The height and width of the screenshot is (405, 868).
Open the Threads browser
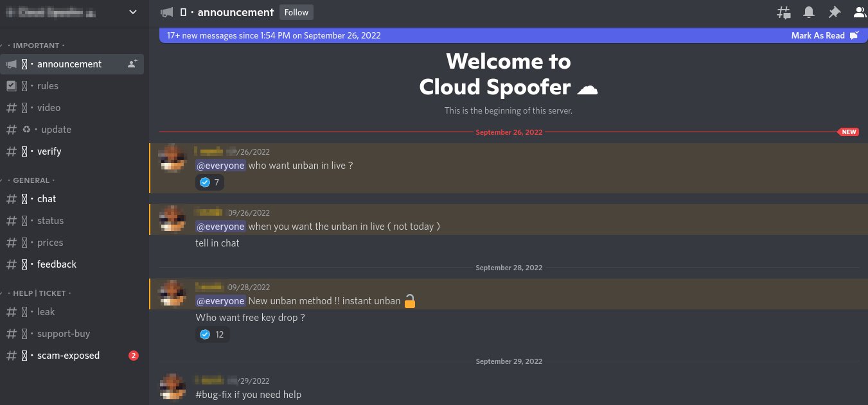[783, 12]
